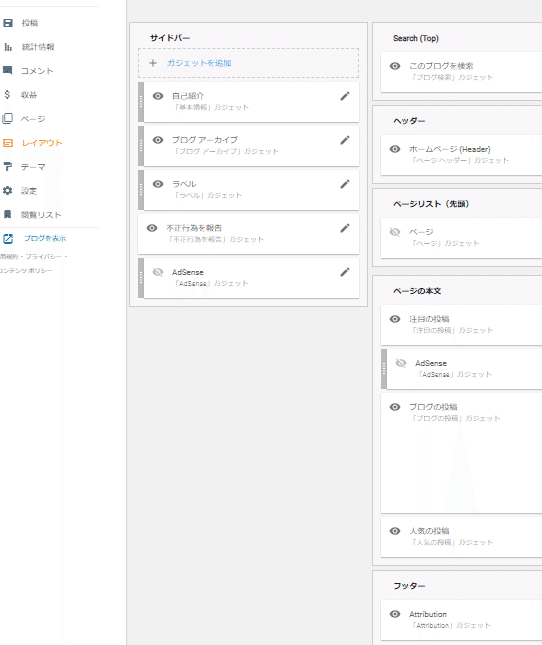Edit the 不正行為を報告 gadget with pencil icon
This screenshot has height=645, width=542.
(345, 228)
